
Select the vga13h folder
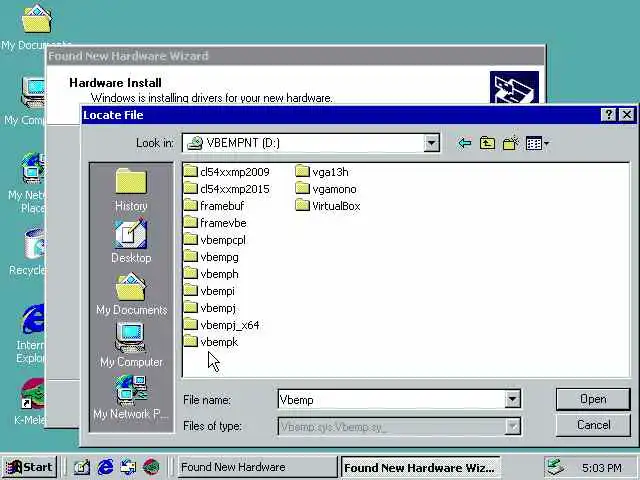point(322,172)
